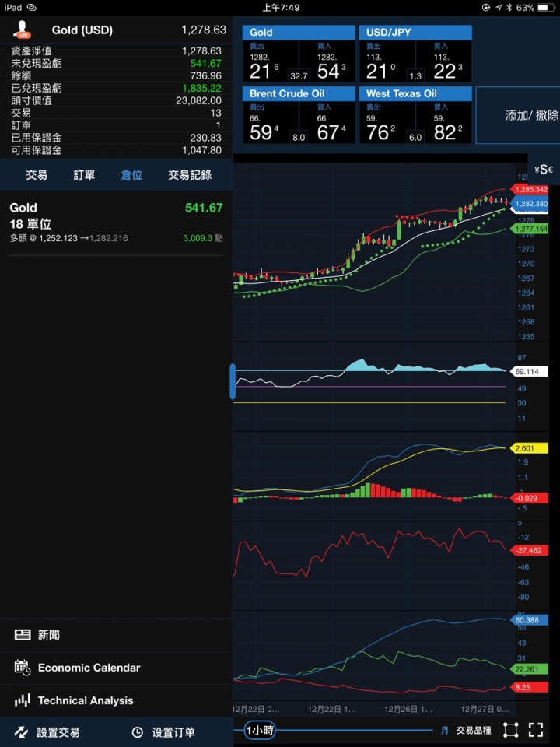Select the 倉位 positions tab
The width and height of the screenshot is (560, 747).
click(131, 175)
